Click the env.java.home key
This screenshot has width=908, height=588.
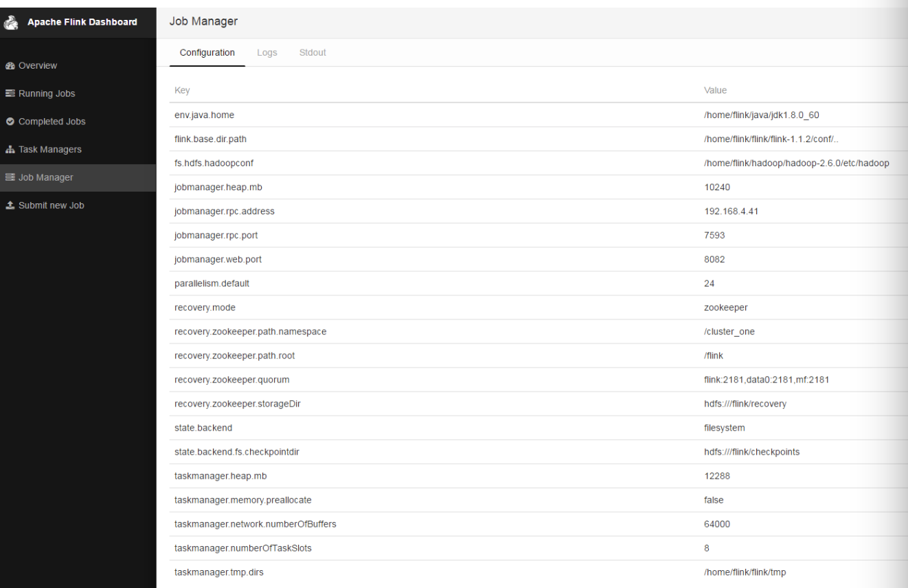205,115
